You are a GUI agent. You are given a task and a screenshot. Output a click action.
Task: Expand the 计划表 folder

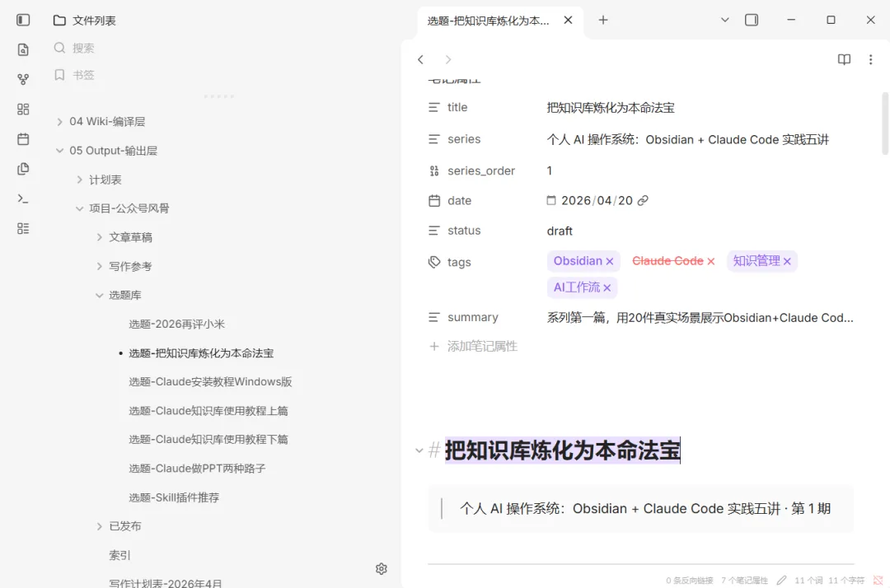[x=79, y=180]
